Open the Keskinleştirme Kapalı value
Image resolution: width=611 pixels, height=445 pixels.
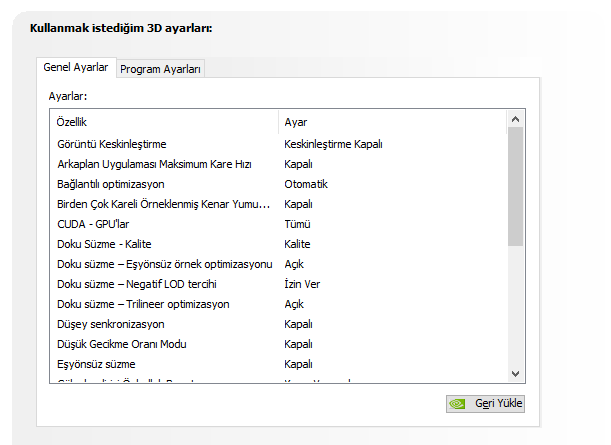tap(333, 144)
